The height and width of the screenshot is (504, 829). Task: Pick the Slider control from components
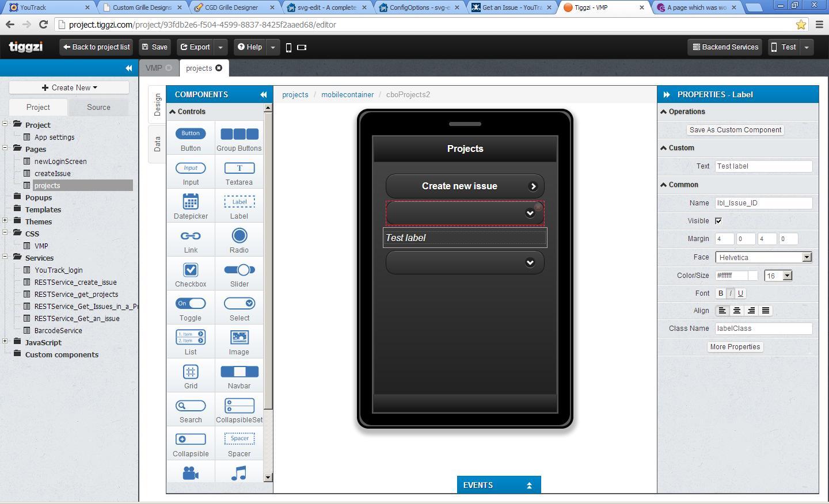tap(239, 270)
